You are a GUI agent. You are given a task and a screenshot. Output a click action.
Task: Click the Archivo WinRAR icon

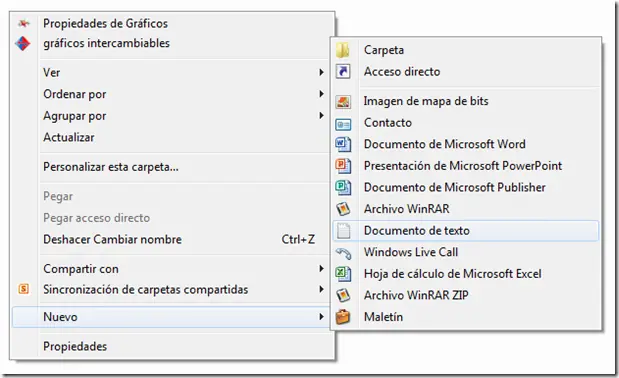tap(343, 209)
